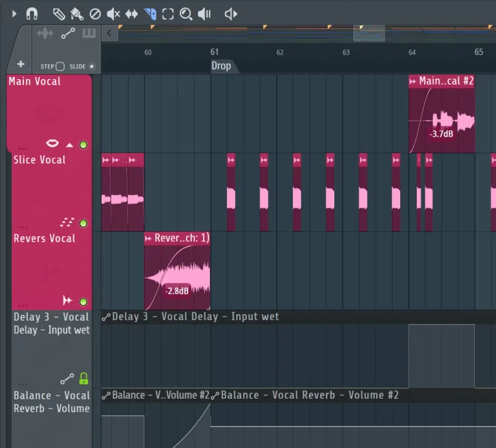Select the Main Vocal track header
Image resolution: width=496 pixels, height=448 pixels.
coord(50,113)
